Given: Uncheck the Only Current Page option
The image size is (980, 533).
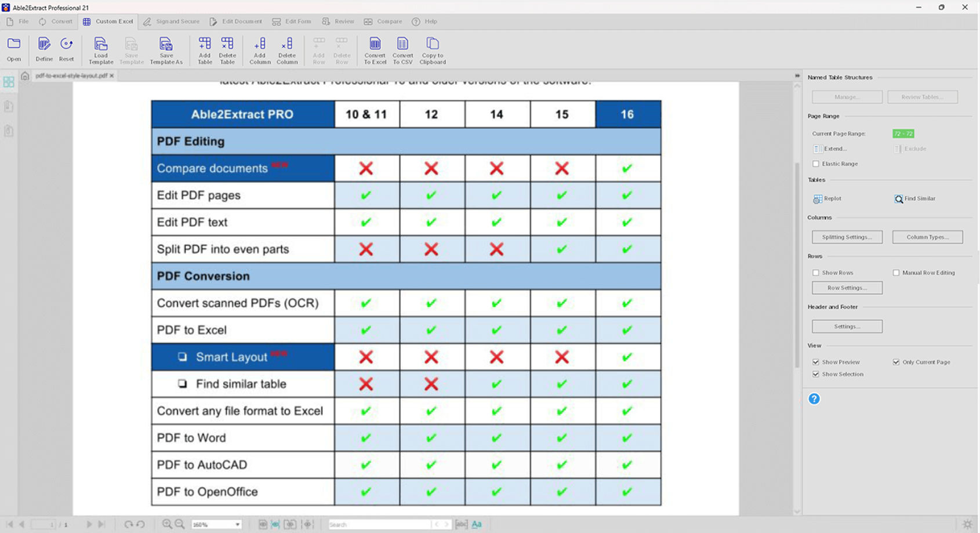Looking at the screenshot, I should tap(896, 361).
